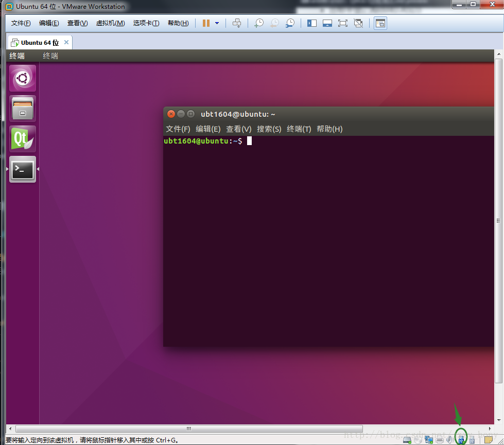This screenshot has width=504, height=445.
Task: Click the scroll right arrow
Action: click(490, 429)
